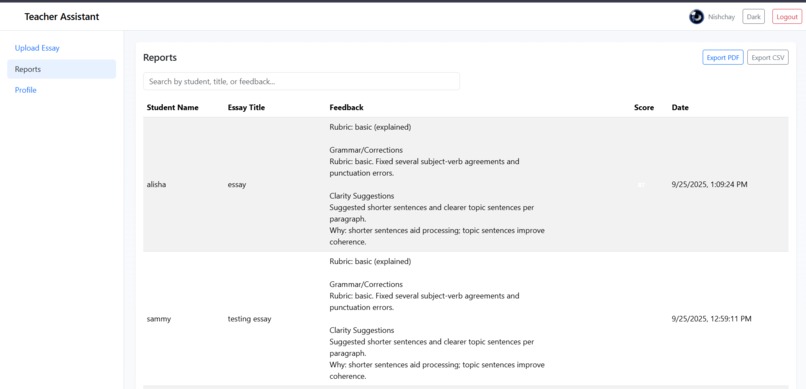Click date 9/25/2025, 12:59:11 PM
Image resolution: width=806 pixels, height=389 pixels.
click(711, 319)
